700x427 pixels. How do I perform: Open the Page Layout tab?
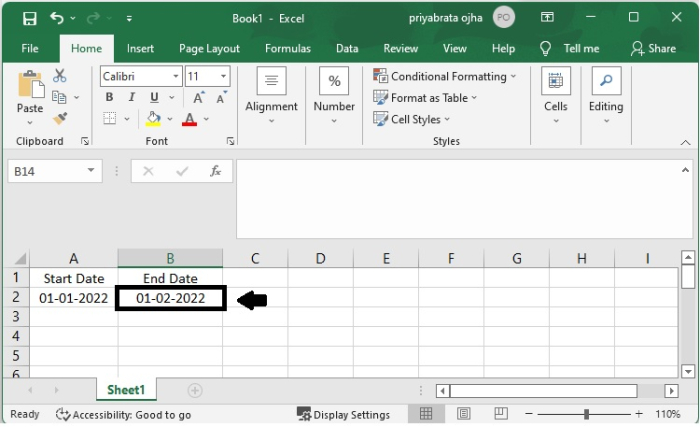coord(209,48)
